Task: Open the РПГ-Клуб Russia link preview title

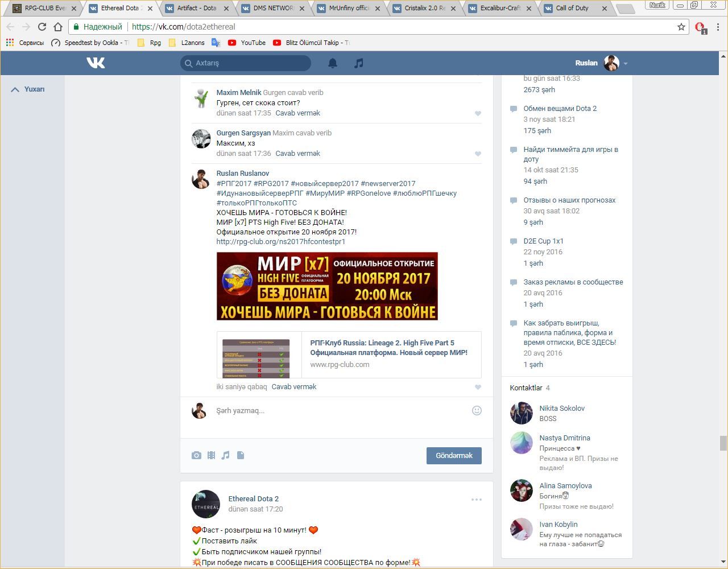Action: pyautogui.click(x=389, y=348)
